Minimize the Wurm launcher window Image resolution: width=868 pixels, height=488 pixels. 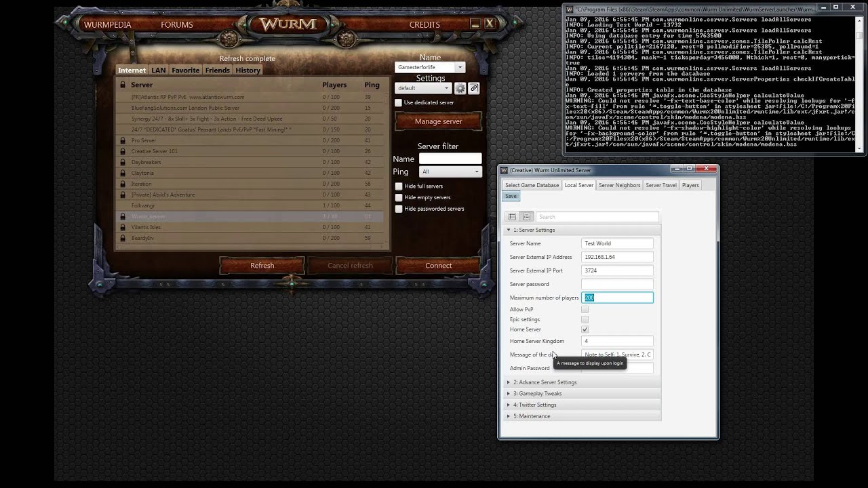[475, 24]
